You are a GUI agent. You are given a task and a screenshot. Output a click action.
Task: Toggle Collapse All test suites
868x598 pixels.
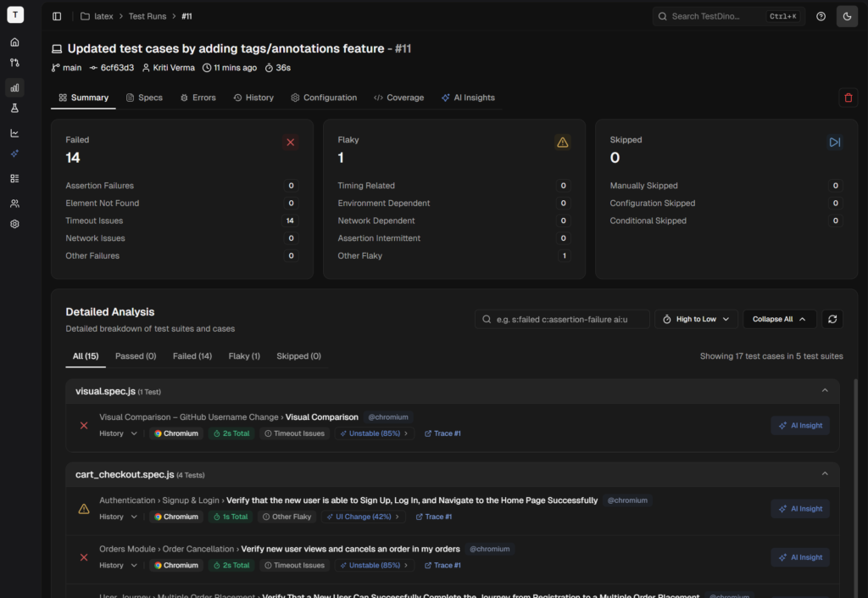[779, 319]
